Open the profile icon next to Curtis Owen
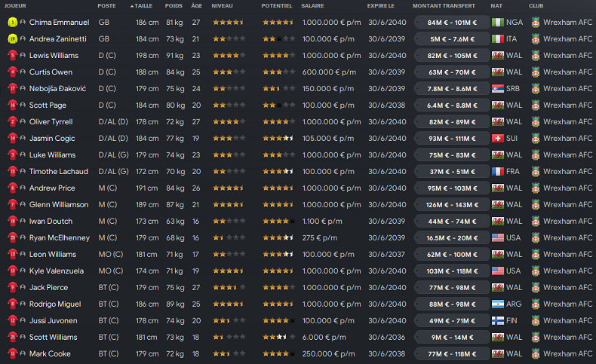The height and width of the screenshot is (364, 596). point(23,72)
